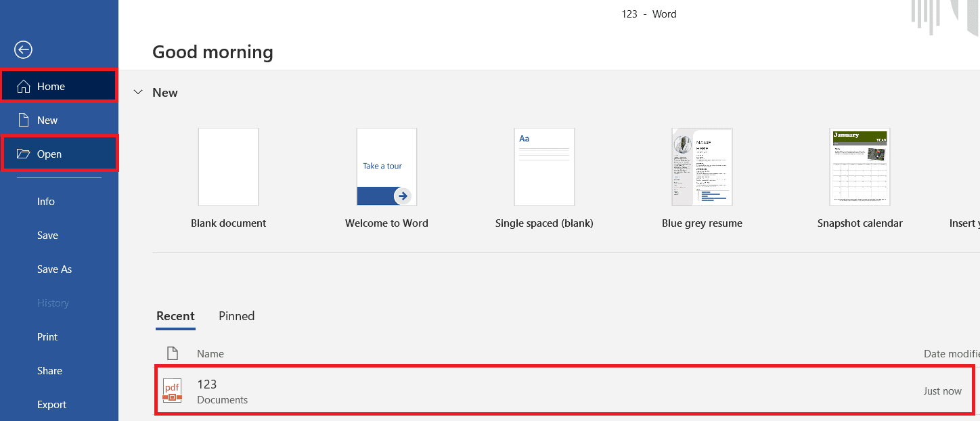980x421 pixels.
Task: Click the Home house icon
Action: 24,87
